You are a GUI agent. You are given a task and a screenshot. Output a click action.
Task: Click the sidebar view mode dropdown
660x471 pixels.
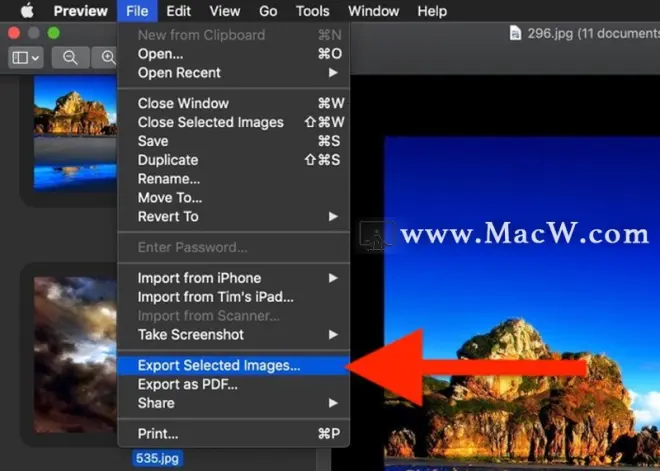coord(26,58)
